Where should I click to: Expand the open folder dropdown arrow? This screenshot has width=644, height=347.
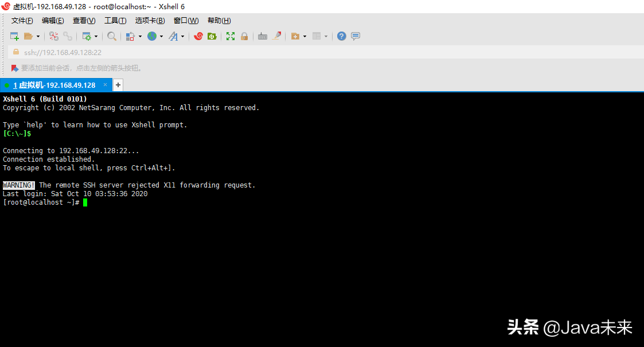pos(38,36)
